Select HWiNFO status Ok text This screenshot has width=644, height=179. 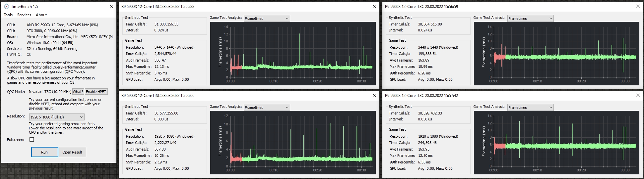[x=29, y=54]
